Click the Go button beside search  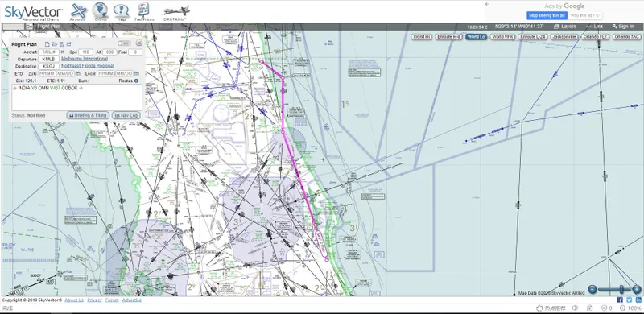(29, 27)
